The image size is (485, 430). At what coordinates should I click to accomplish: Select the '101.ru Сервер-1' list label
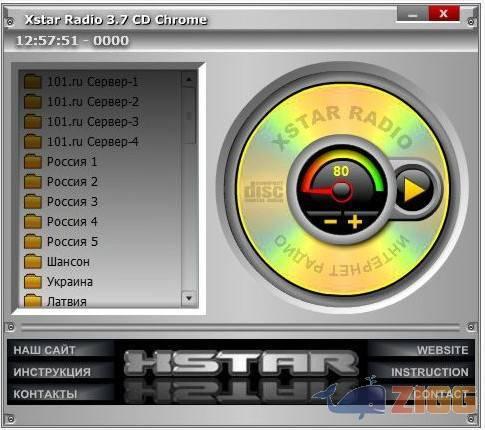[x=92, y=82]
